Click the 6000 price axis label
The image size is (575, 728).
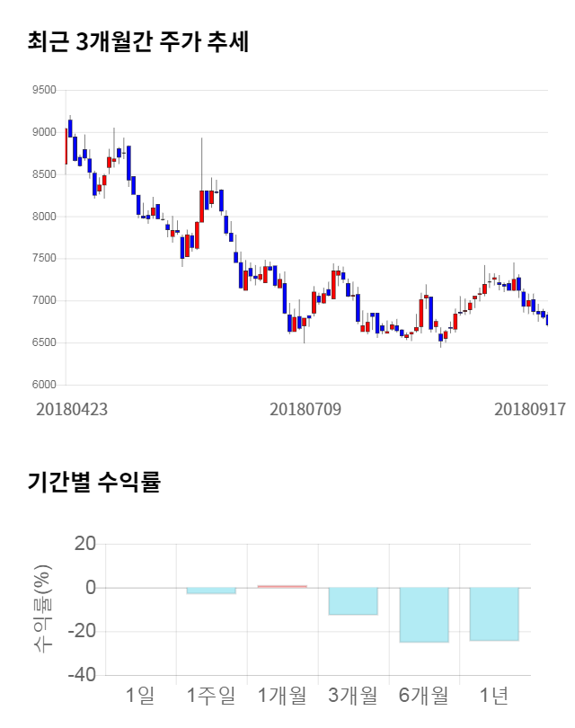click(x=43, y=385)
